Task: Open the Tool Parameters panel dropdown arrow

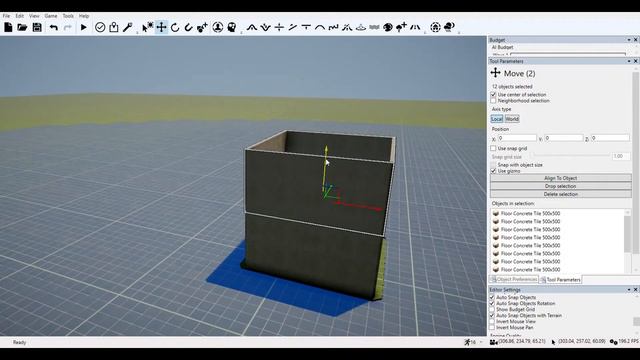Action: point(629,61)
